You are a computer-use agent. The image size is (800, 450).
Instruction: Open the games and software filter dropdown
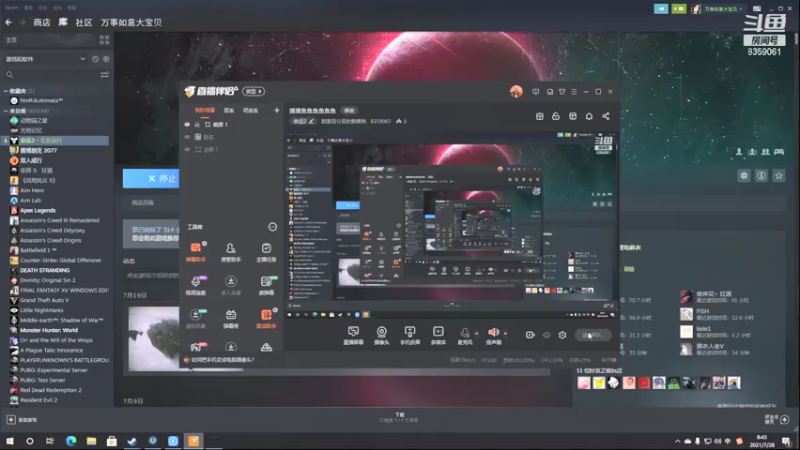click(46, 59)
